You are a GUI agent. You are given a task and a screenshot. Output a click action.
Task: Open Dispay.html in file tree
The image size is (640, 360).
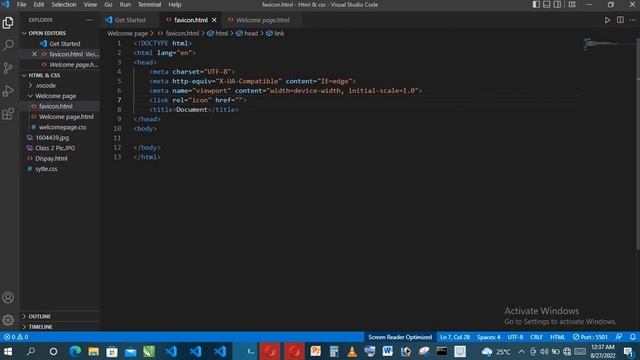(x=51, y=158)
